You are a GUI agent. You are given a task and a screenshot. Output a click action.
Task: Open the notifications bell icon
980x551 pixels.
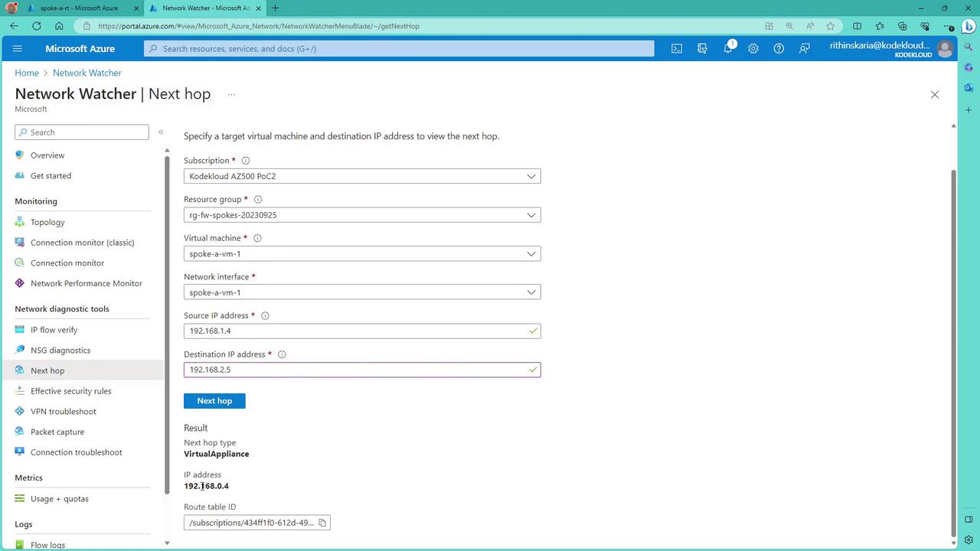(x=727, y=48)
